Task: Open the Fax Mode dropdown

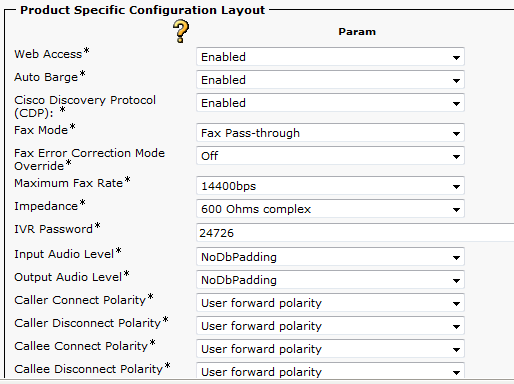Action: (x=330, y=133)
